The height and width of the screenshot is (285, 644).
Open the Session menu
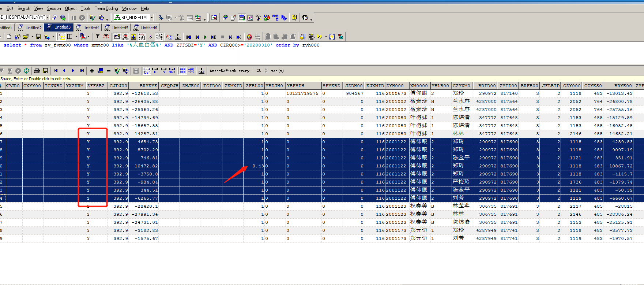click(54, 8)
